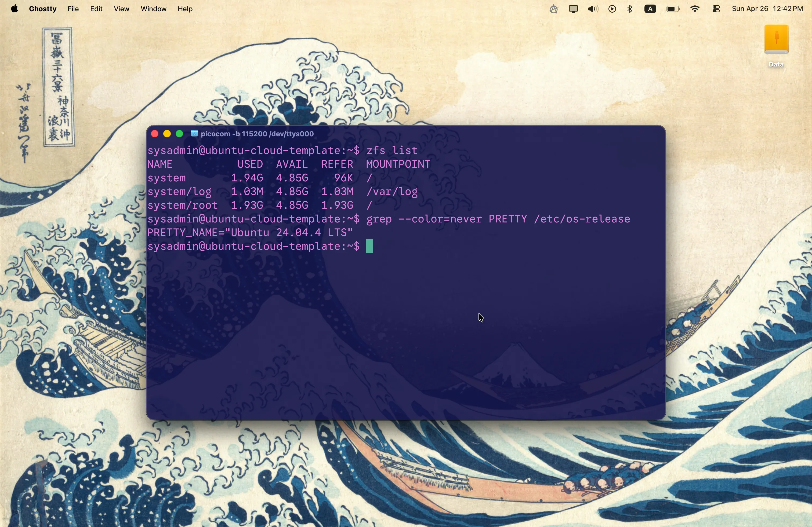Open the Wi-Fi menu

(x=695, y=9)
